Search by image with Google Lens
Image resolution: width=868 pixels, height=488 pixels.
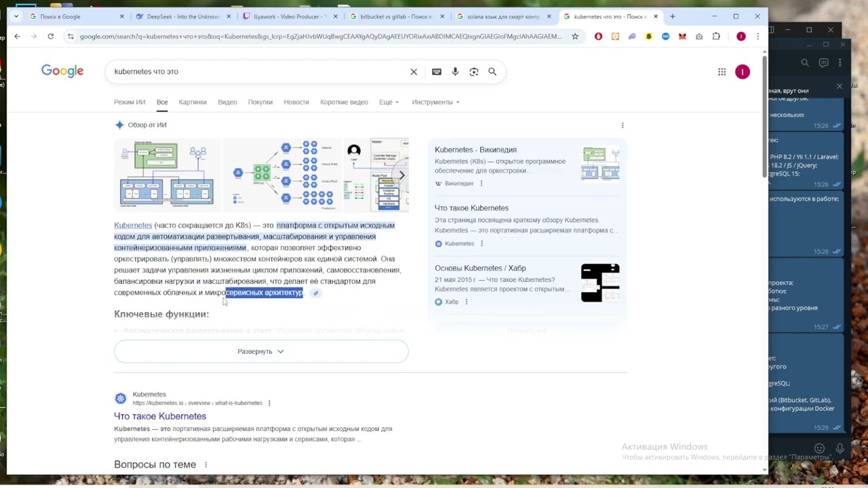474,72
